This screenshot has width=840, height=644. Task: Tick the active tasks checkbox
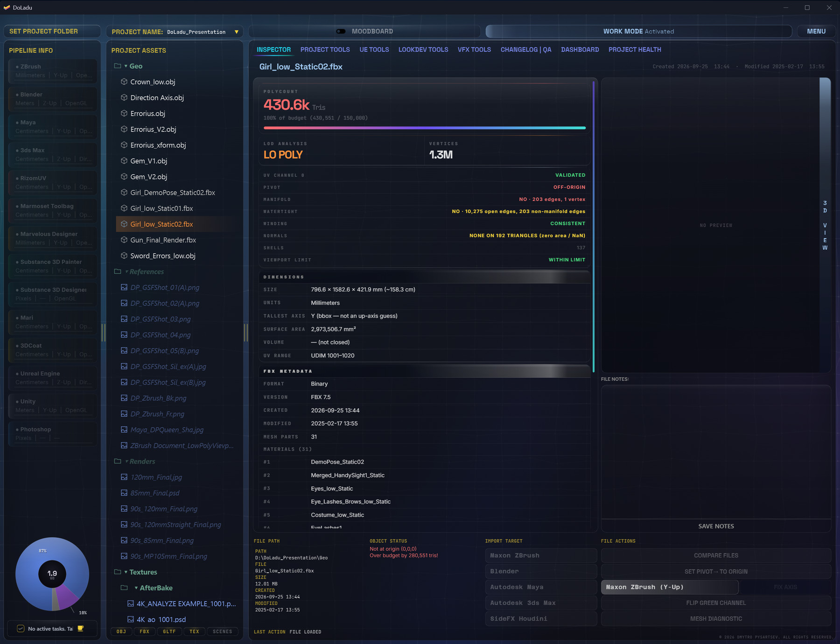pyautogui.click(x=21, y=629)
